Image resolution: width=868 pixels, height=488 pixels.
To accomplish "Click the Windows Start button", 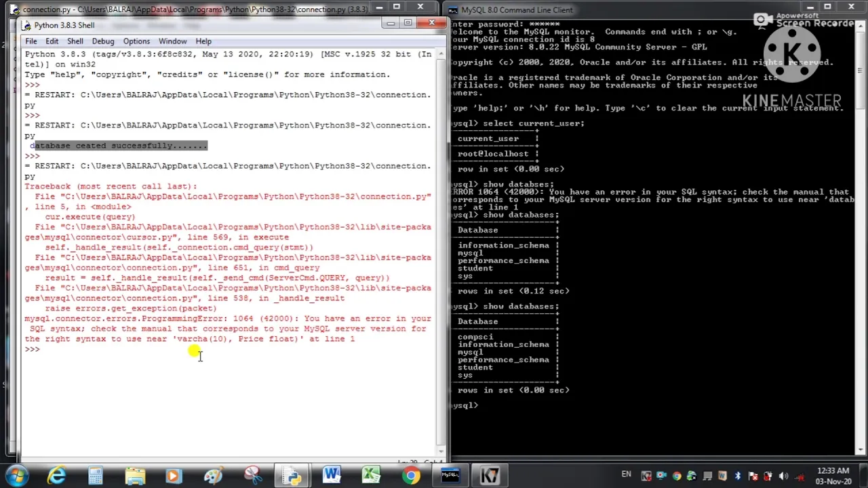I will click(x=16, y=476).
